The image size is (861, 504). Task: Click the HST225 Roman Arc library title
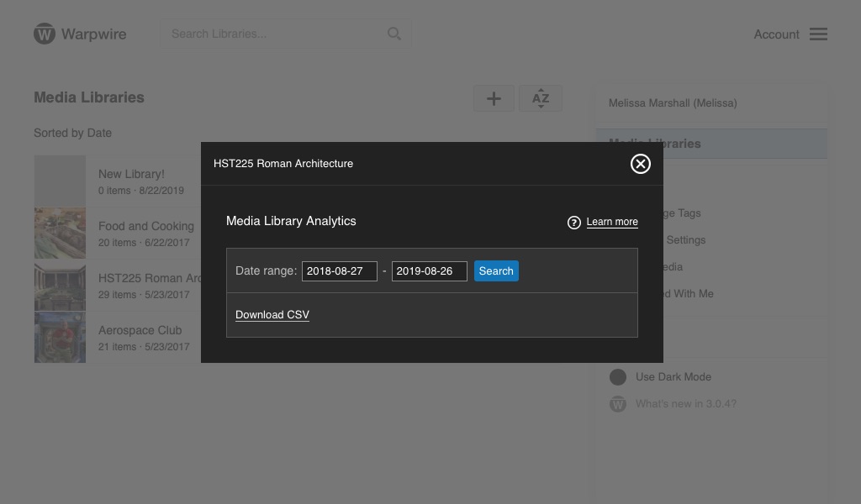pos(150,278)
